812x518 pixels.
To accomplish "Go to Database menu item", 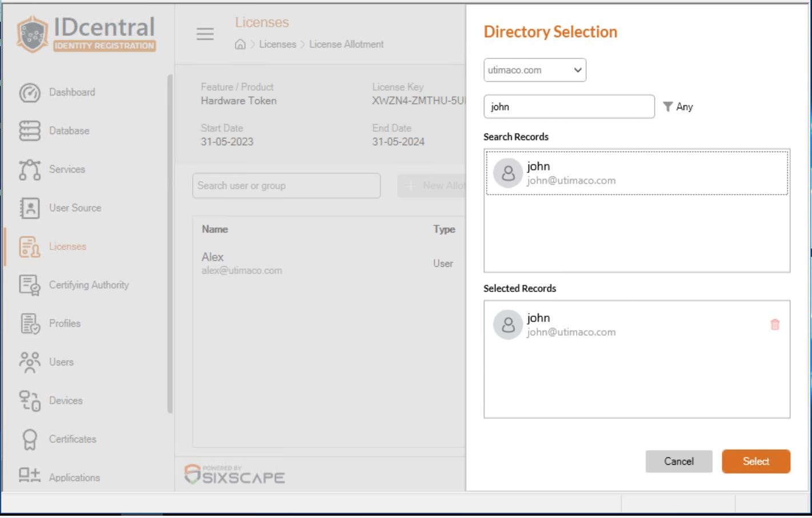I will click(x=69, y=131).
